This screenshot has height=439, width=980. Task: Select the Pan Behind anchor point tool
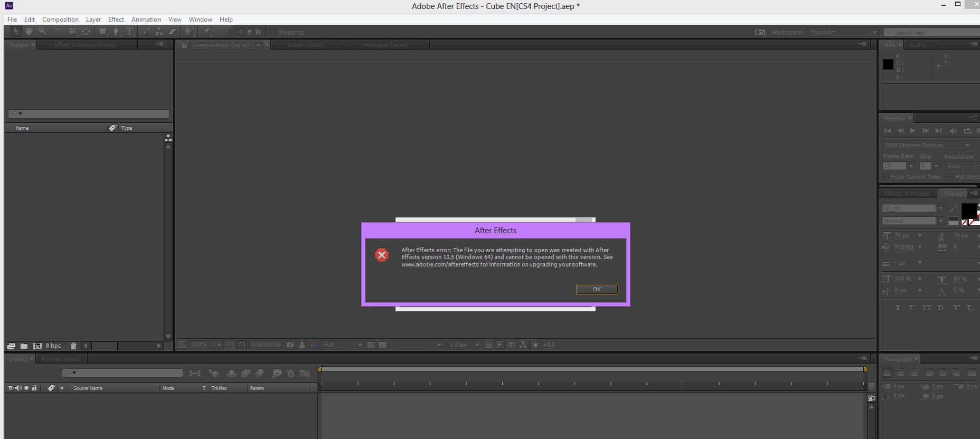point(86,32)
